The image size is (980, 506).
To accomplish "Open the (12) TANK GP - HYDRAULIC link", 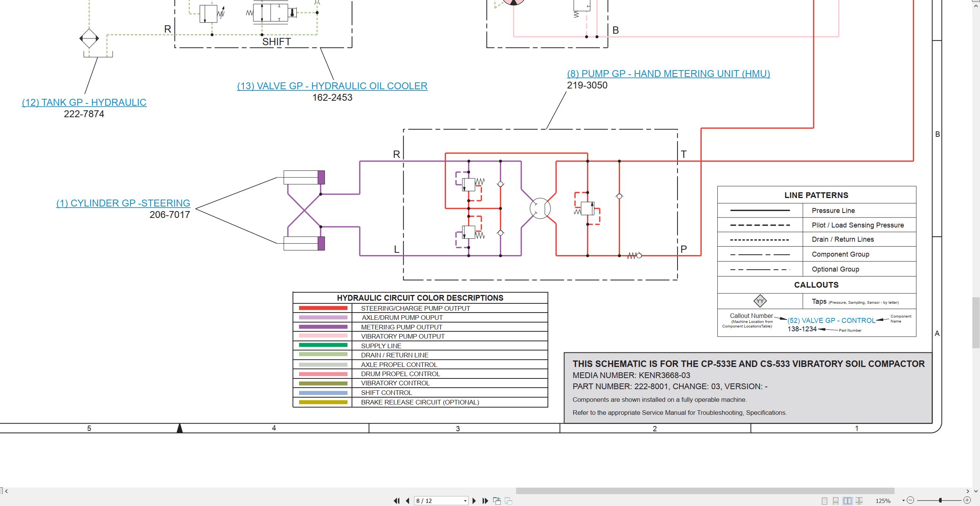I will (84, 103).
